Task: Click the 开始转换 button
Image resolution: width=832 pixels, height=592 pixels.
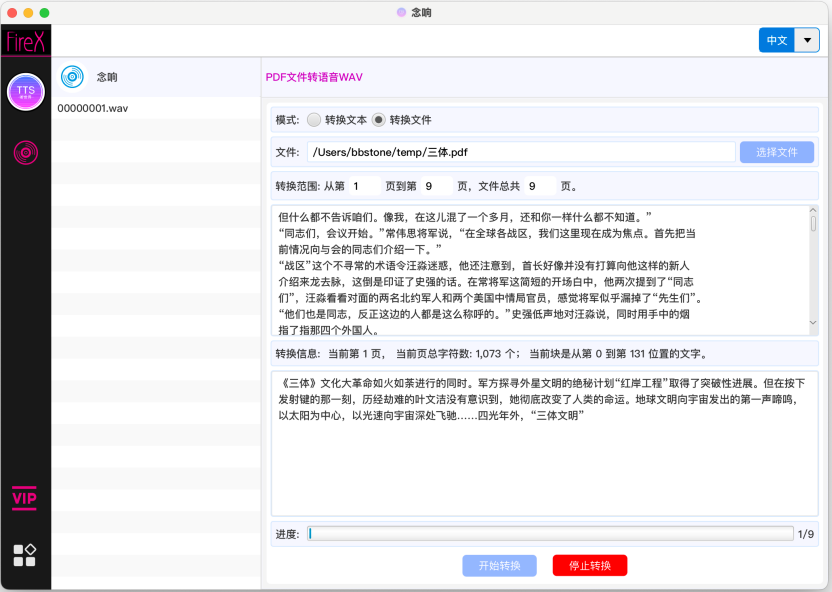Action: [499, 565]
